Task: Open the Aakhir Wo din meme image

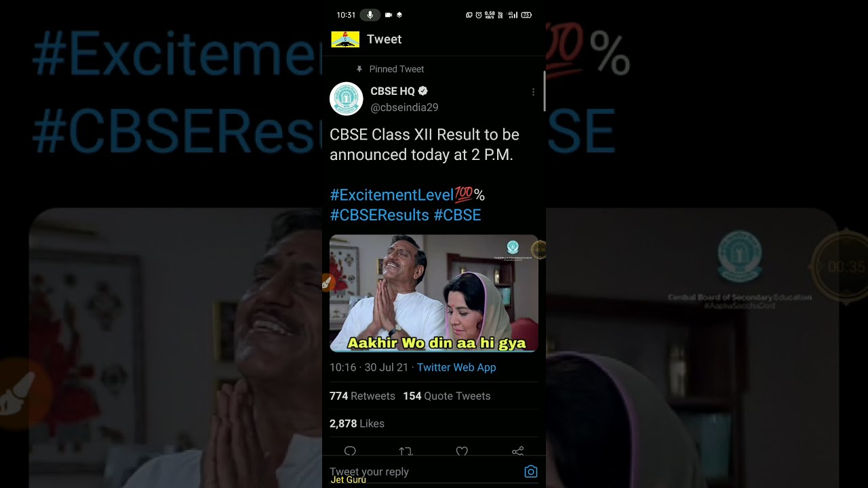Action: coord(434,293)
